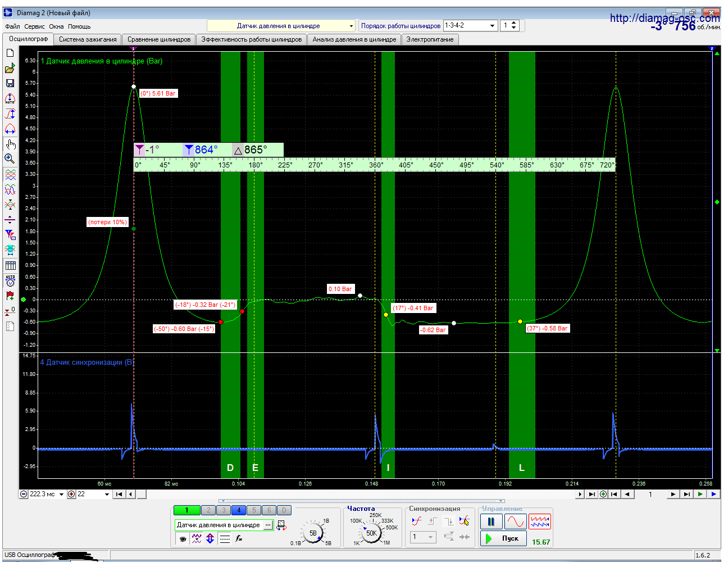
Task: Expand the 22 value dropdown
Action: point(107,495)
